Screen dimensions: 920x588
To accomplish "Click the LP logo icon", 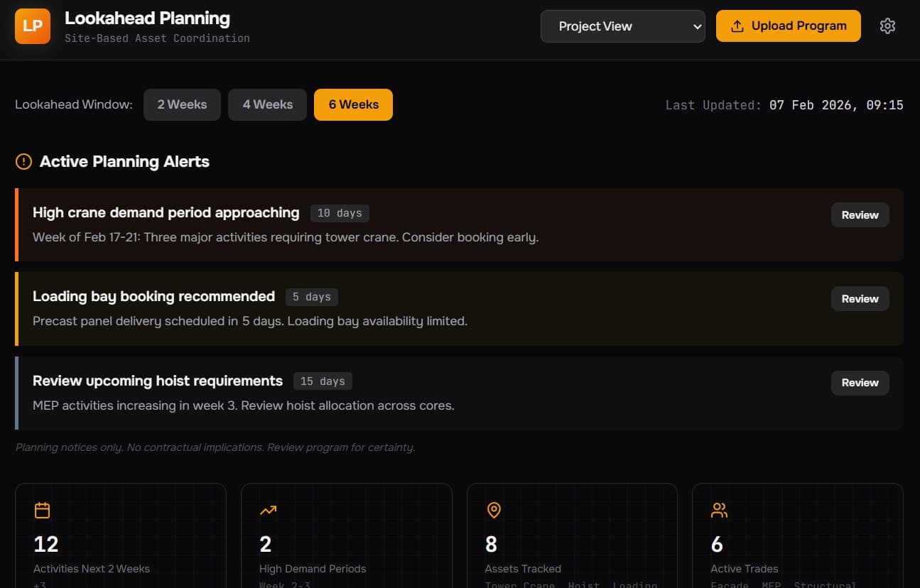I will [32, 26].
